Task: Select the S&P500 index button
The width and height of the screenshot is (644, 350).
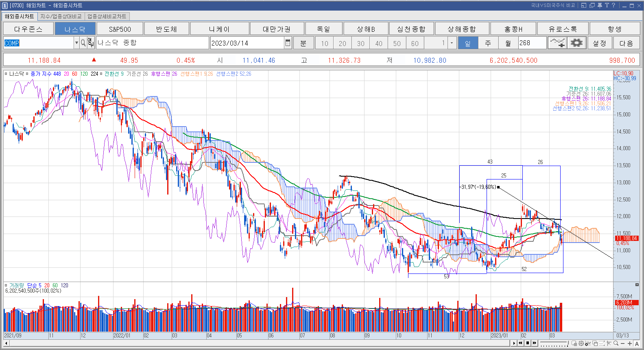Action: (120, 29)
